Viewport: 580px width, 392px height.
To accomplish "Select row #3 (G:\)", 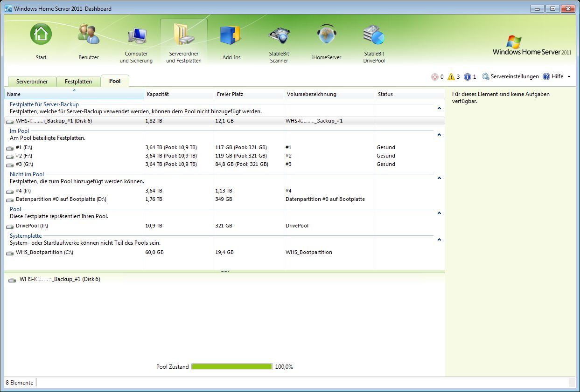I will click(x=224, y=164).
